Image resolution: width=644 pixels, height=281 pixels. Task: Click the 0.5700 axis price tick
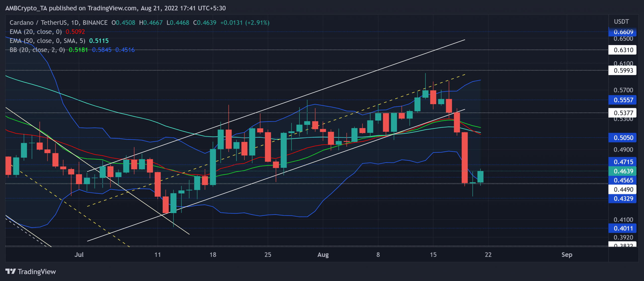pos(623,90)
